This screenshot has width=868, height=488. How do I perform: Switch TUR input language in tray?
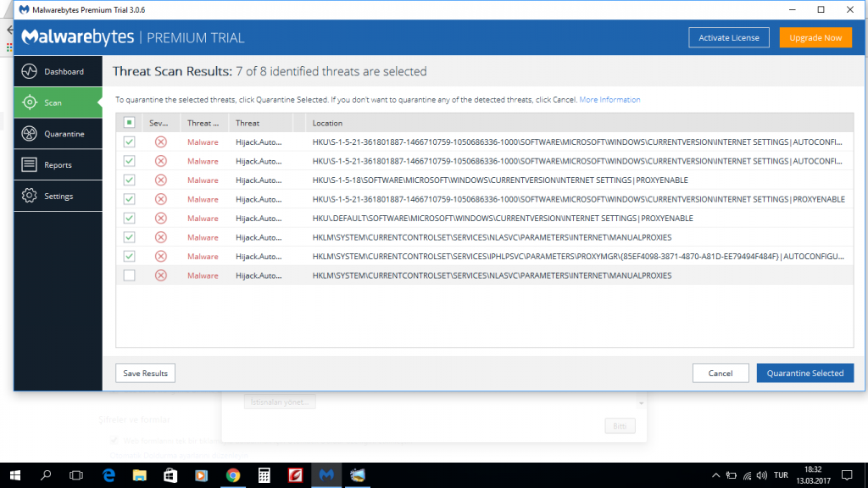pos(781,475)
